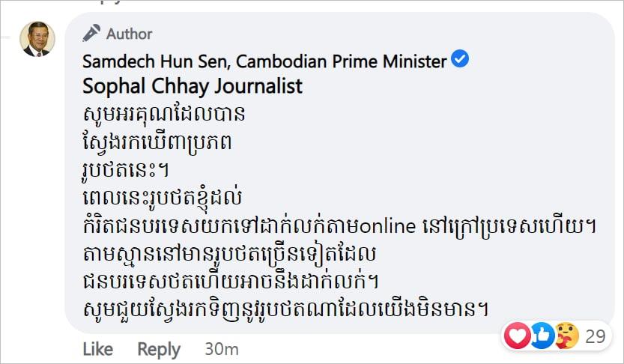Click the blue thumbs-up reaction icon
624x364 pixels.
click(542, 336)
